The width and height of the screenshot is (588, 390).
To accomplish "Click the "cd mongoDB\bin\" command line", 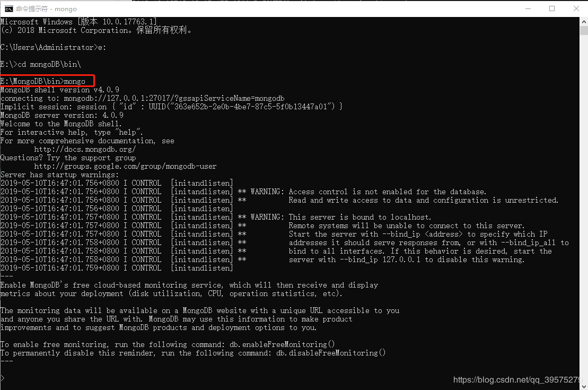I will click(x=48, y=64).
